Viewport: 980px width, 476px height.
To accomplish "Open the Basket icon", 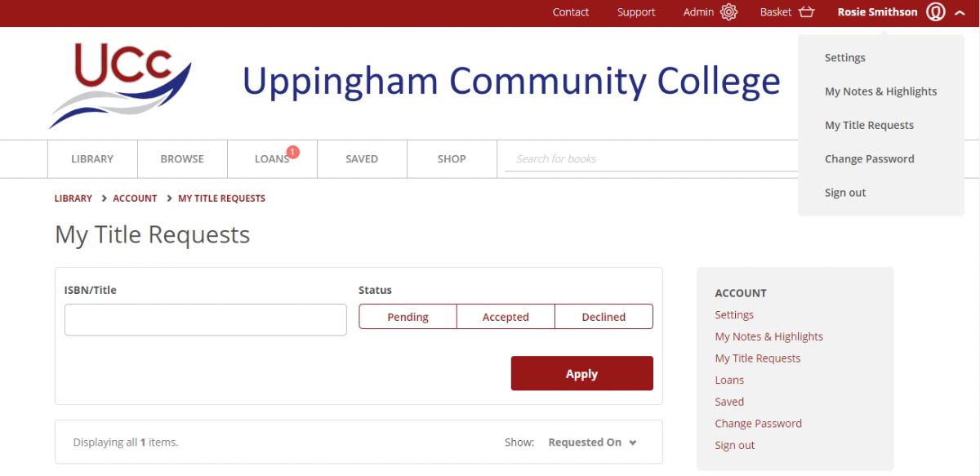I will 807,12.
